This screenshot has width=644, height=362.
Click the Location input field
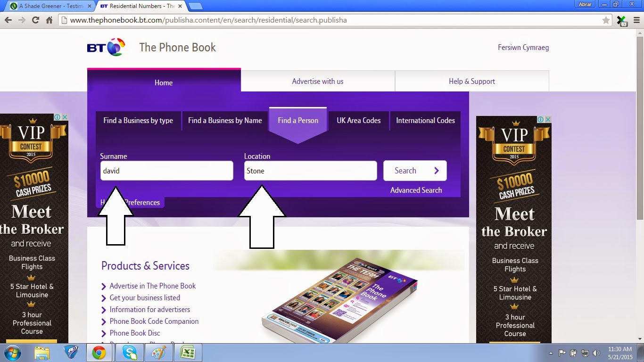click(x=310, y=171)
